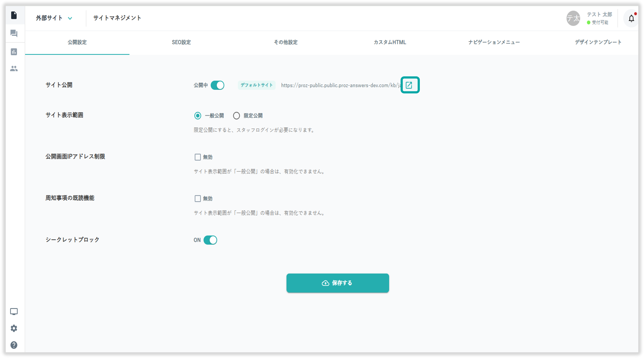This screenshot has height=358, width=644.
Task: Switch to the カスタムHTML tab
Action: (x=390, y=42)
